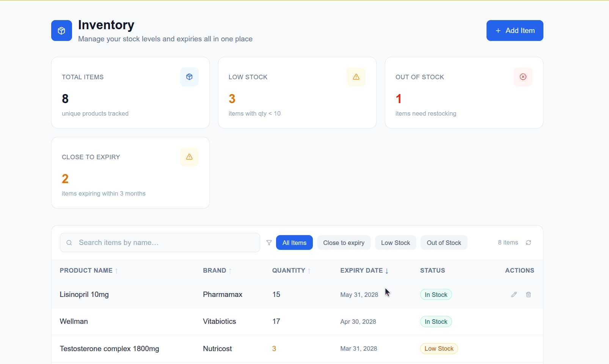Screen dimensions: 609x364
Task: Click the Close to Expiry warning icon
Action: tap(189, 157)
